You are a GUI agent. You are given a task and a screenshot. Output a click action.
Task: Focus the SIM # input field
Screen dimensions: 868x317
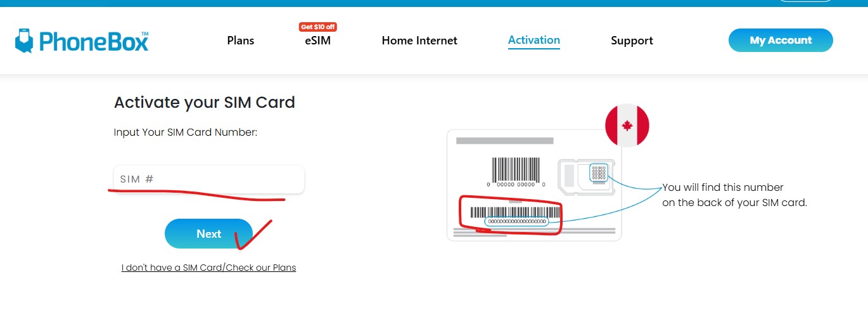209,179
